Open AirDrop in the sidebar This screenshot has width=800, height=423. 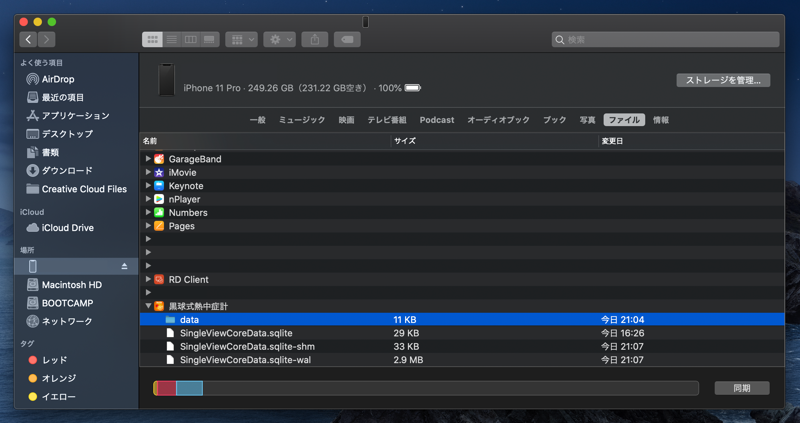(x=76, y=79)
